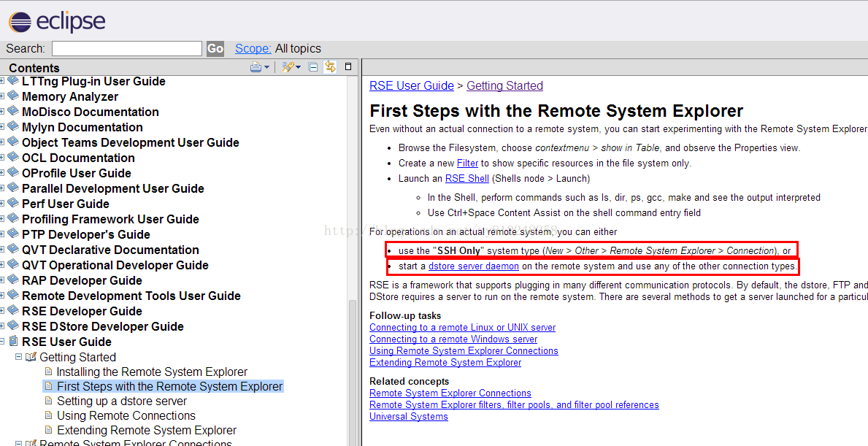The width and height of the screenshot is (868, 446).
Task: Open the Filter link in the article
Action: [x=467, y=164]
